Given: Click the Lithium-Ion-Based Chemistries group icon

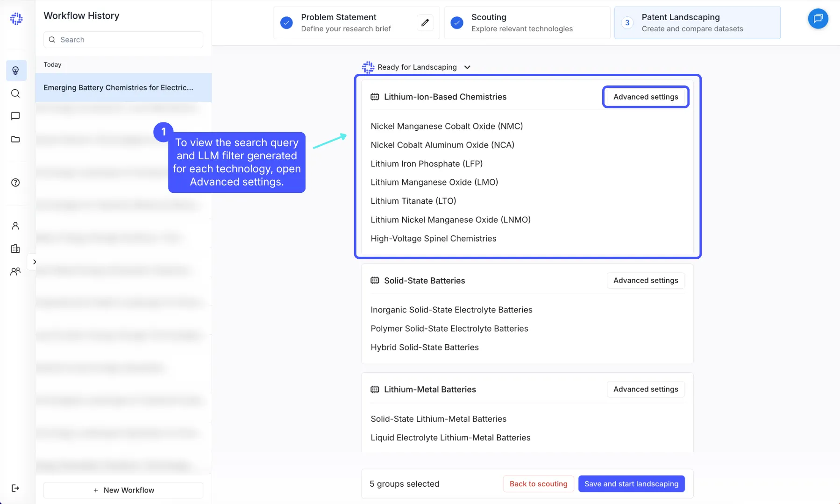Looking at the screenshot, I should click(x=375, y=97).
